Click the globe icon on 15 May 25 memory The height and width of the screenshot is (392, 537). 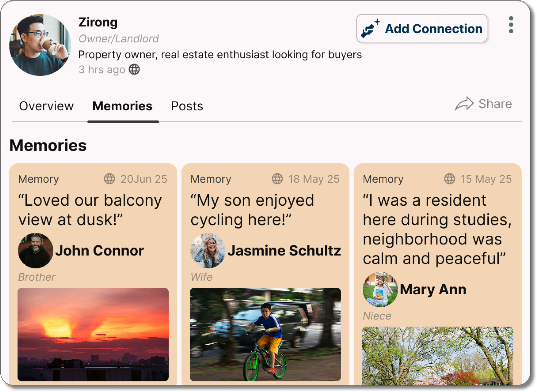pyautogui.click(x=450, y=179)
